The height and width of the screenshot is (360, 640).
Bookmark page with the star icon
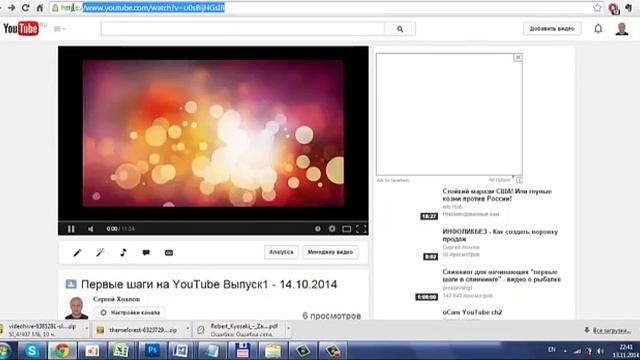[x=597, y=8]
